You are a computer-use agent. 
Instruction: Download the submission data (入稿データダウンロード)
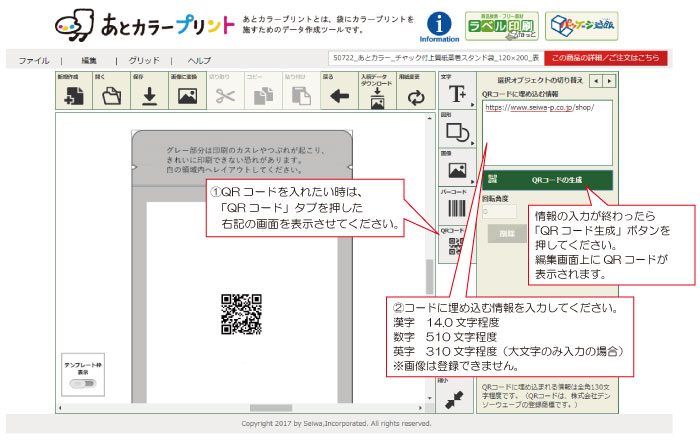[377, 91]
